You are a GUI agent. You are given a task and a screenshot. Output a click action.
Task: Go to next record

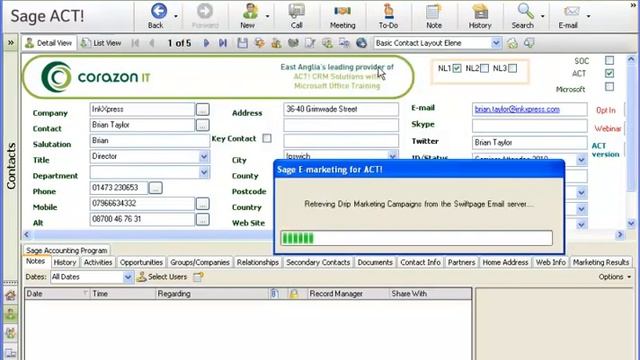click(206, 43)
